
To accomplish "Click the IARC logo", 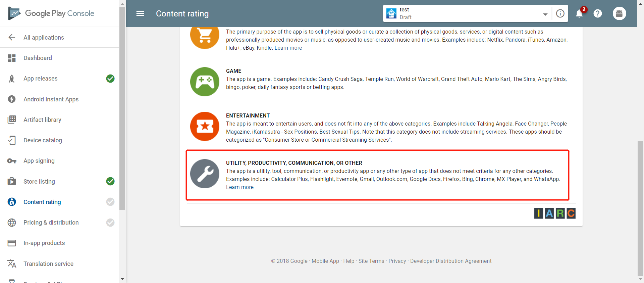I will [555, 213].
